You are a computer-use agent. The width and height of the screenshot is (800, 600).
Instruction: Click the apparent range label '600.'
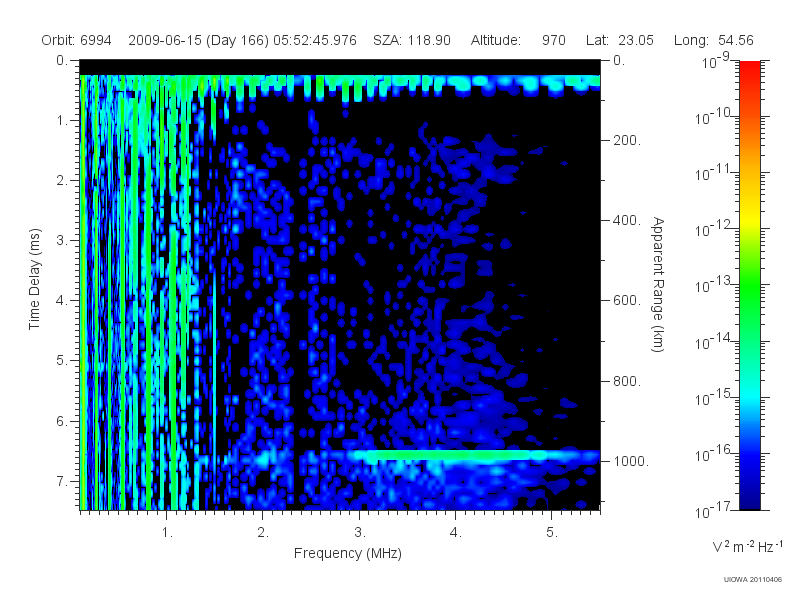tap(627, 301)
